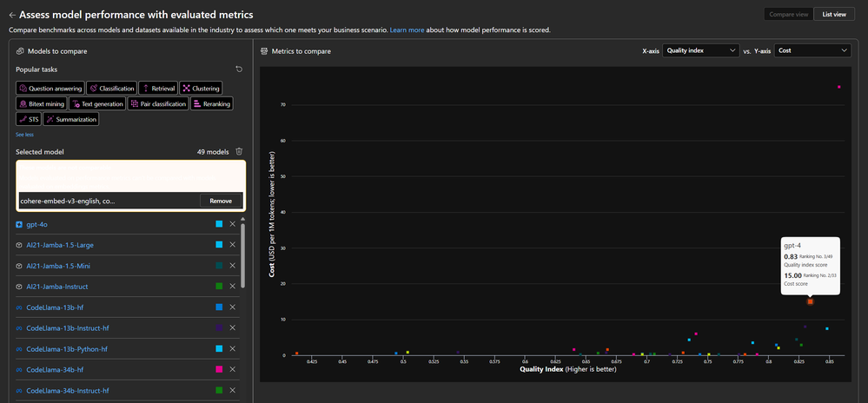Remove CodeLlama-34b-Instruct-hf from the list
The width and height of the screenshot is (868, 403).
(233, 390)
